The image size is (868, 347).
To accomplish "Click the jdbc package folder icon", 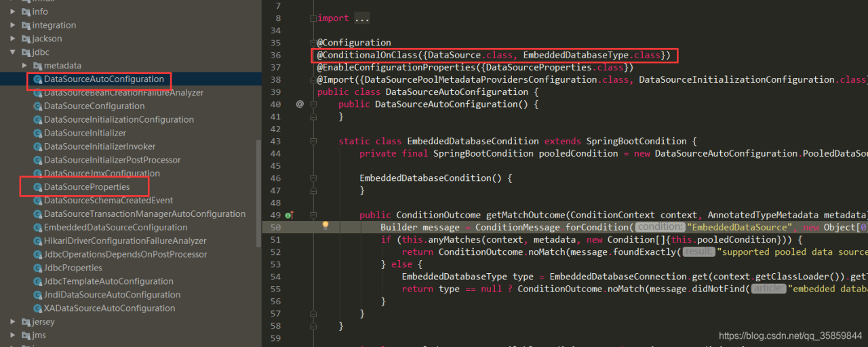I will [26, 52].
